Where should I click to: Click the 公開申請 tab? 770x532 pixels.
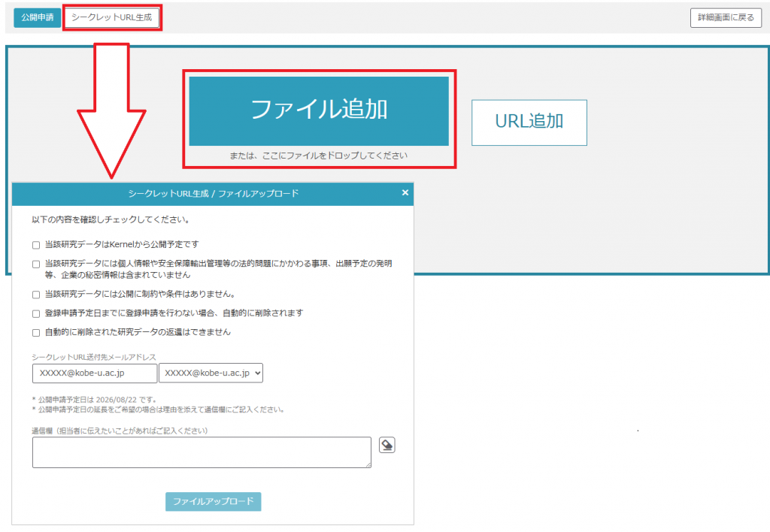click(x=38, y=18)
